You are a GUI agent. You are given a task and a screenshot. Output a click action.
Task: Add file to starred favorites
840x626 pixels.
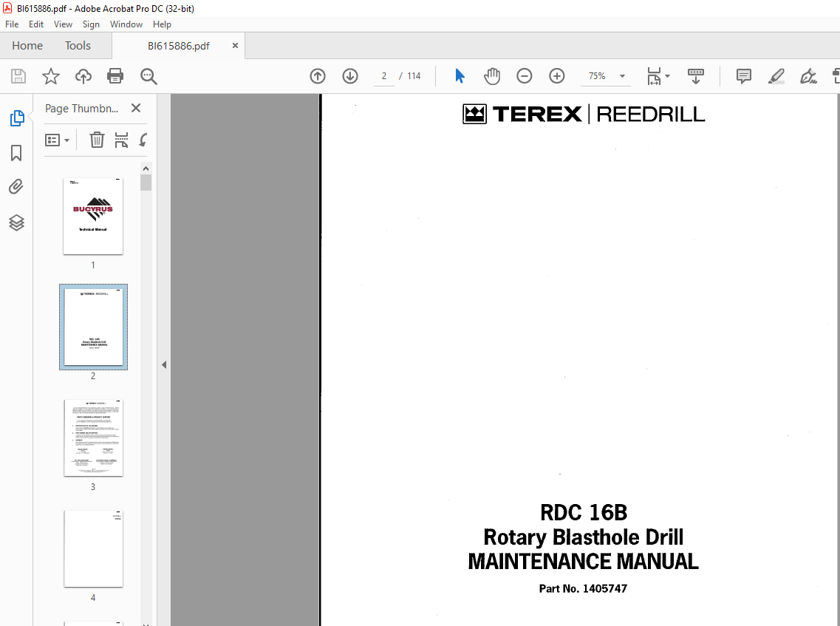[51, 76]
